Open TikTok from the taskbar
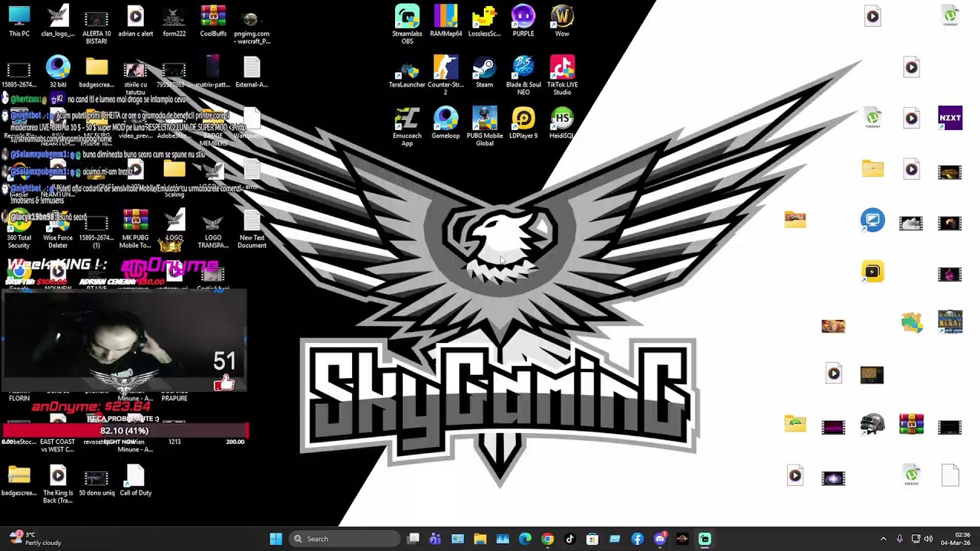The width and height of the screenshot is (980, 551). pos(570,539)
